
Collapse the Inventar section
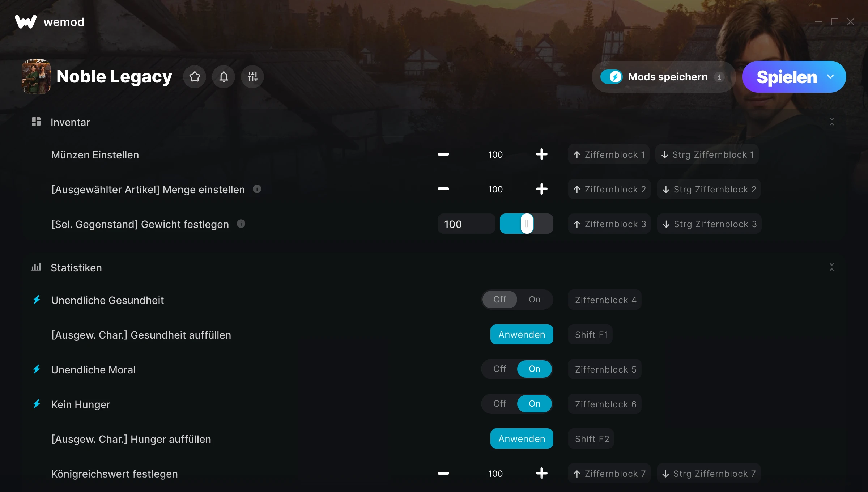coord(831,122)
